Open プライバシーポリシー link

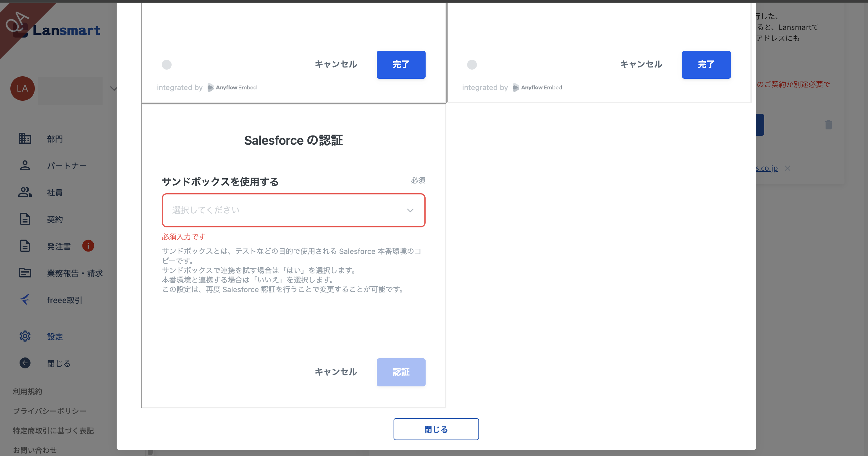tap(49, 411)
